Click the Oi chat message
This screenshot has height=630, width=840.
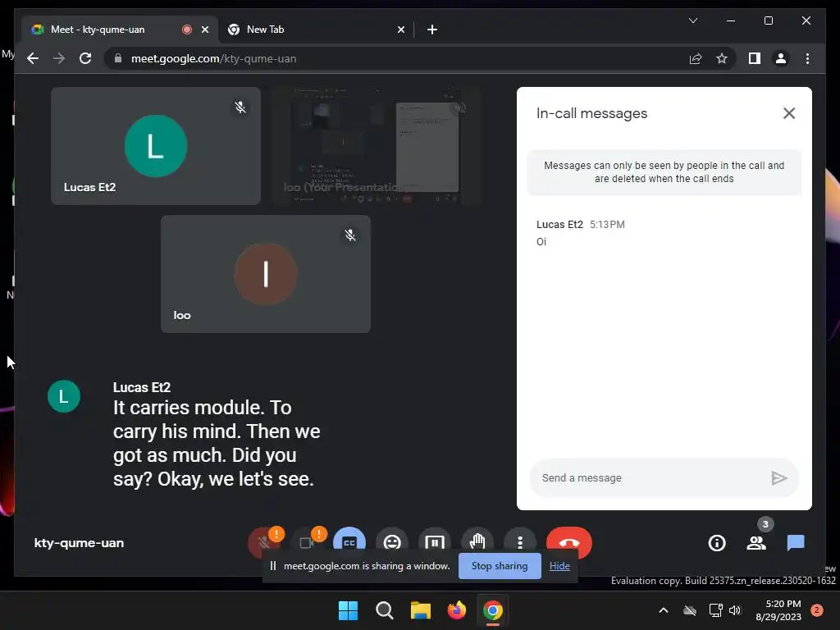[541, 242]
